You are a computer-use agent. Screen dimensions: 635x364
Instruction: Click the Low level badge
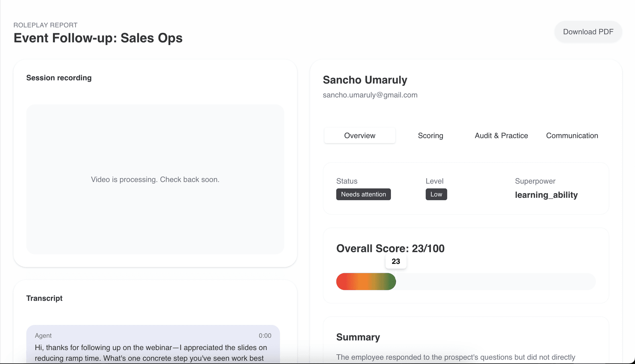coord(436,194)
